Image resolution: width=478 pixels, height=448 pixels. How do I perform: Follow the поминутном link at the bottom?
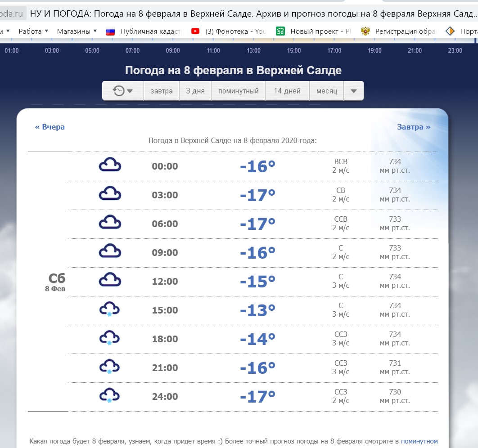click(x=419, y=441)
